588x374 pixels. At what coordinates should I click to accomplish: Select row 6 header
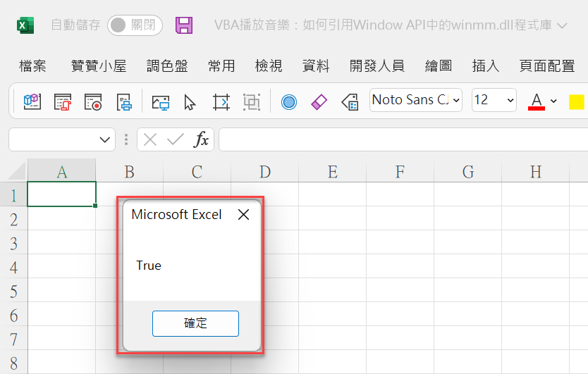[x=14, y=314]
